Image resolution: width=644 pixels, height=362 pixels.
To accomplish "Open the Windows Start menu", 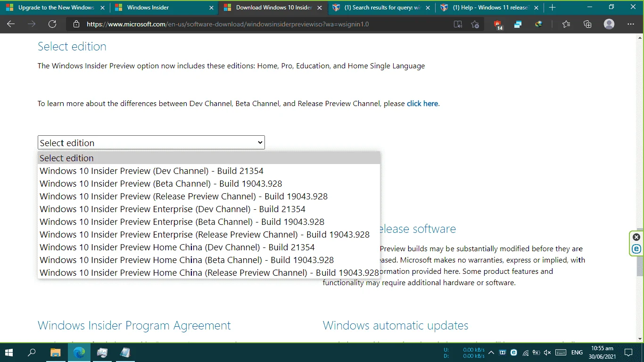I will point(9,352).
